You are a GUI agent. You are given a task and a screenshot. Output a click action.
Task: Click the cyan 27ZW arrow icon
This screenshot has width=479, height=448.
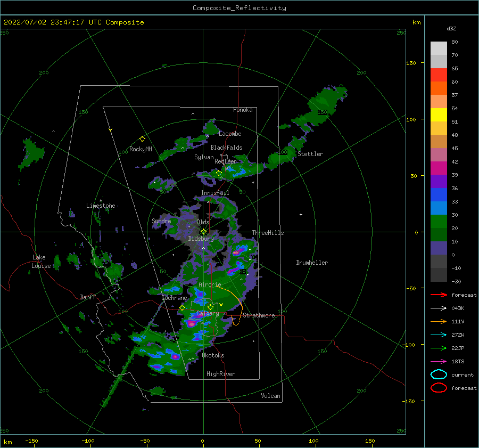[x=439, y=335]
